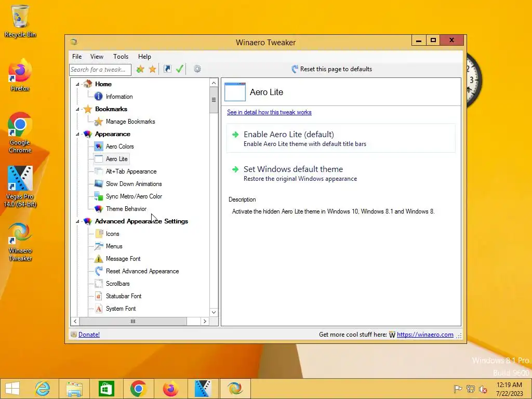Open File Explorer from the taskbar

pos(74,389)
